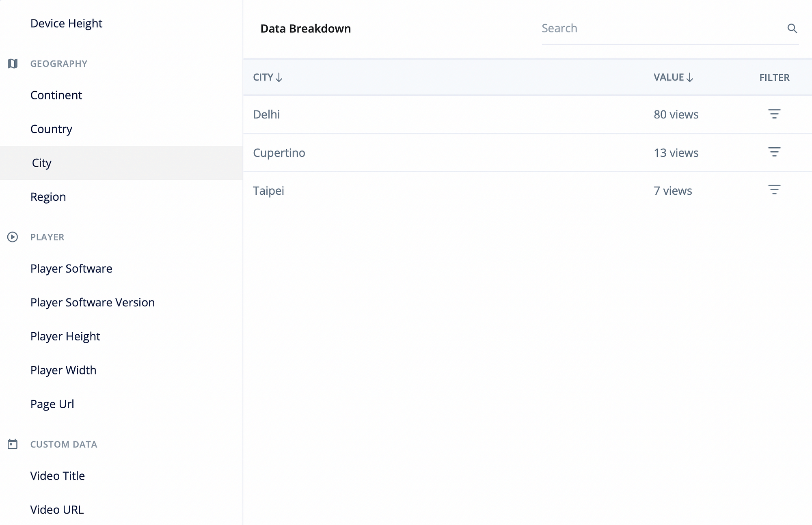Select City in the Geography section
812x525 pixels.
pyautogui.click(x=121, y=163)
